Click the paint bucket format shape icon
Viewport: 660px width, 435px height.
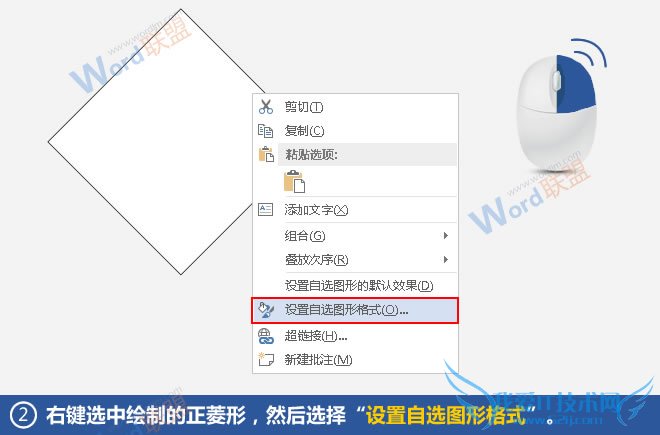coord(266,310)
